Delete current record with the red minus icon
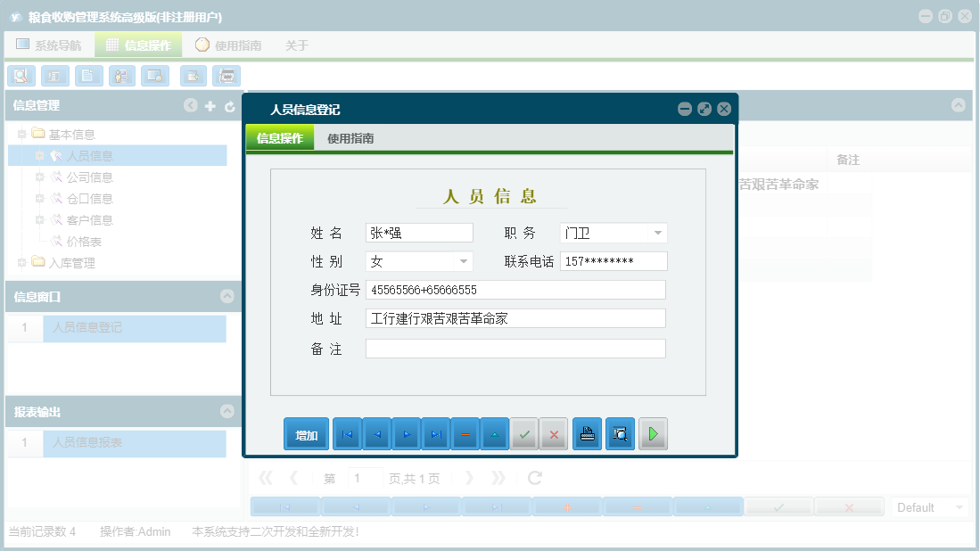This screenshot has width=980, height=551. [465, 434]
